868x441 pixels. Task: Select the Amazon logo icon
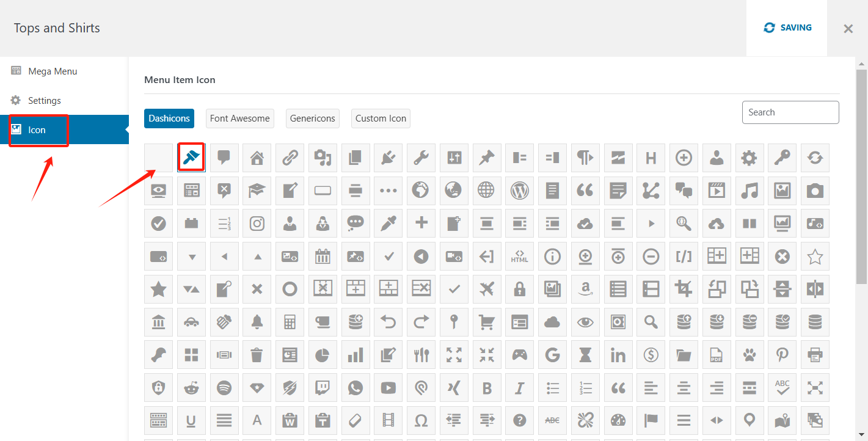pyautogui.click(x=585, y=289)
